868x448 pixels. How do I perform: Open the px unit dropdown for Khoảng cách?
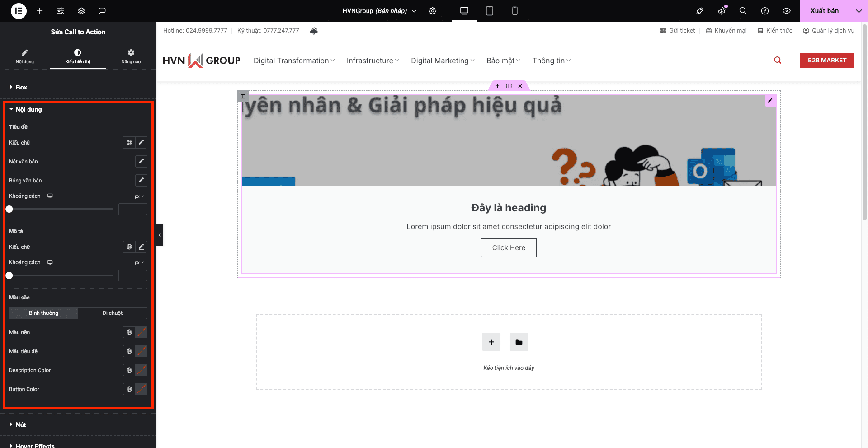click(139, 196)
